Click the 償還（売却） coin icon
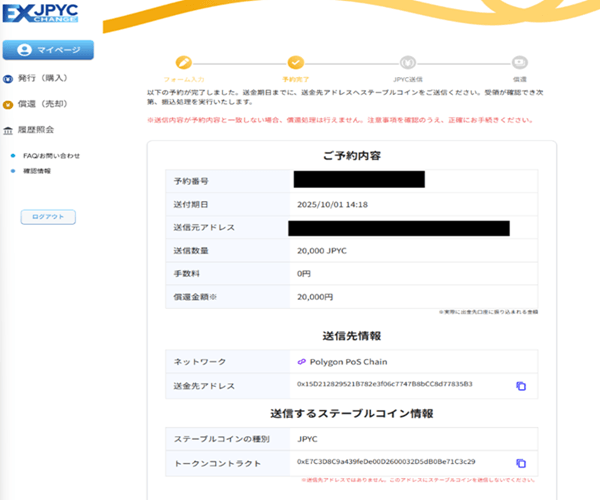This screenshot has width=600, height=500. [8, 103]
